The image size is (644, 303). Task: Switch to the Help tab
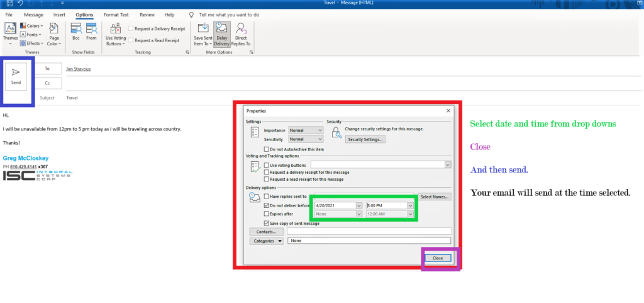click(x=169, y=14)
